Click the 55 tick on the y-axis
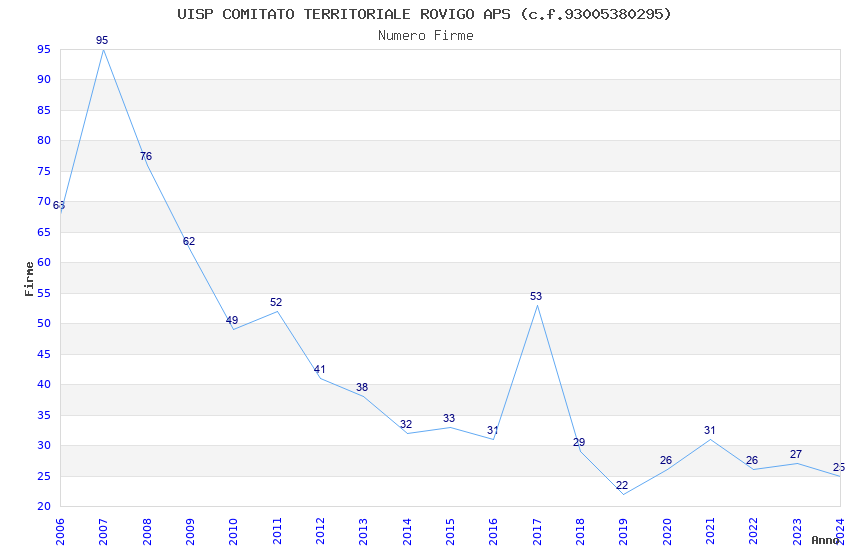 click(44, 293)
